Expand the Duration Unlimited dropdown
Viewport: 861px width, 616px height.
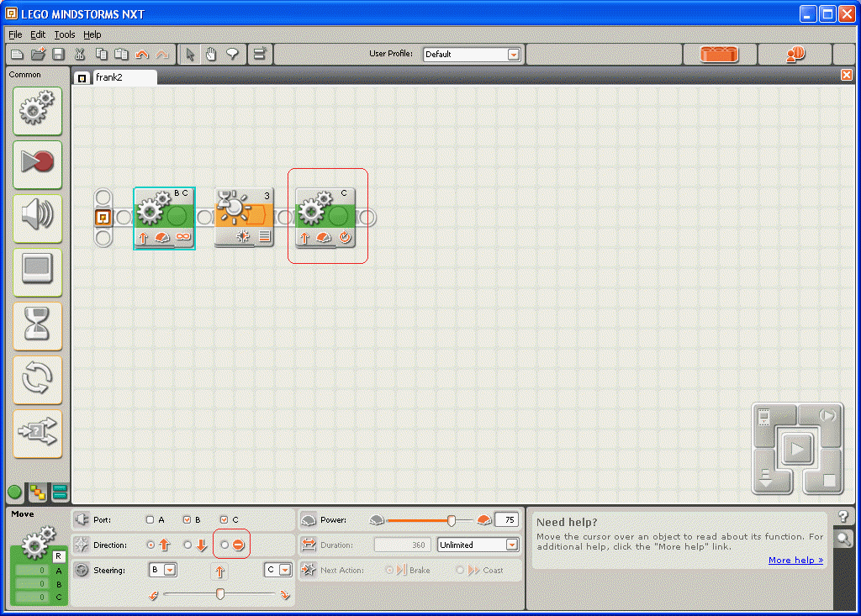(512, 545)
